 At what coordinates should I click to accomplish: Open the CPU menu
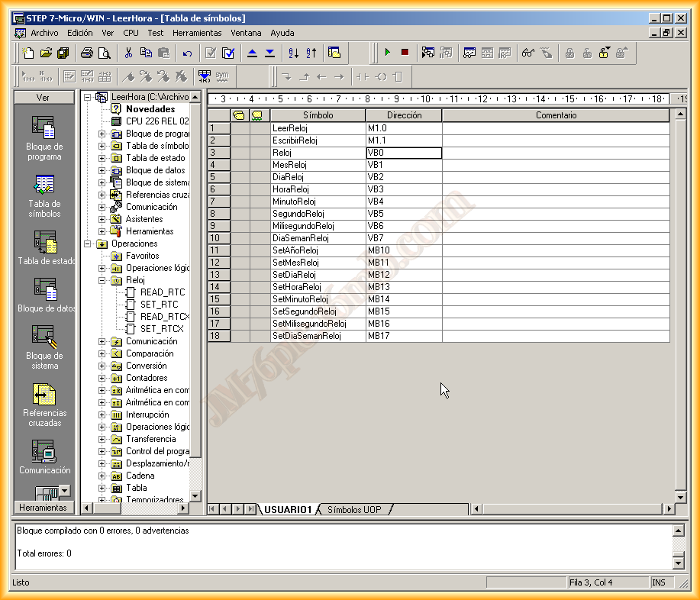[x=131, y=33]
